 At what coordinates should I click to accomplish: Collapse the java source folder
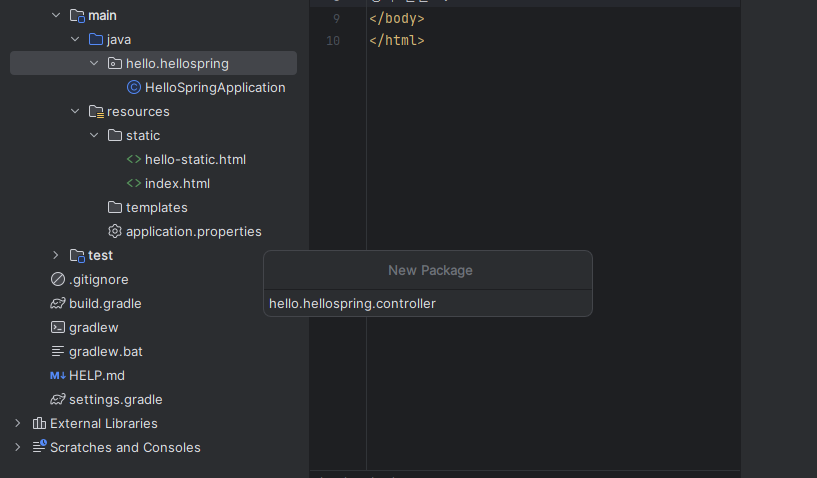(75, 40)
